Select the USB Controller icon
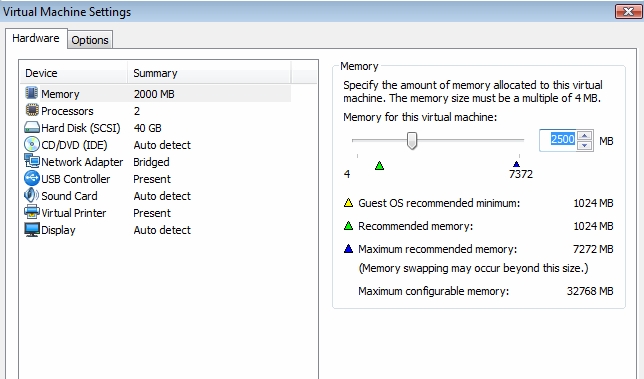The image size is (644, 379). coord(32,178)
